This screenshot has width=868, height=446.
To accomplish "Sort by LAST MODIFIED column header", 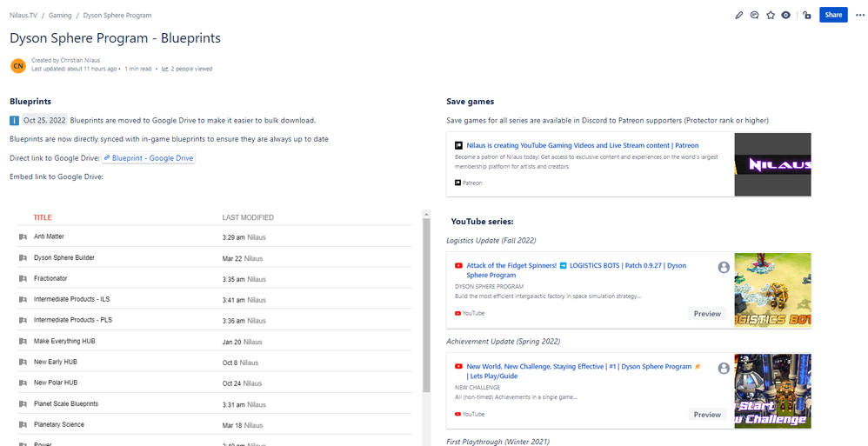I will 248,217.
